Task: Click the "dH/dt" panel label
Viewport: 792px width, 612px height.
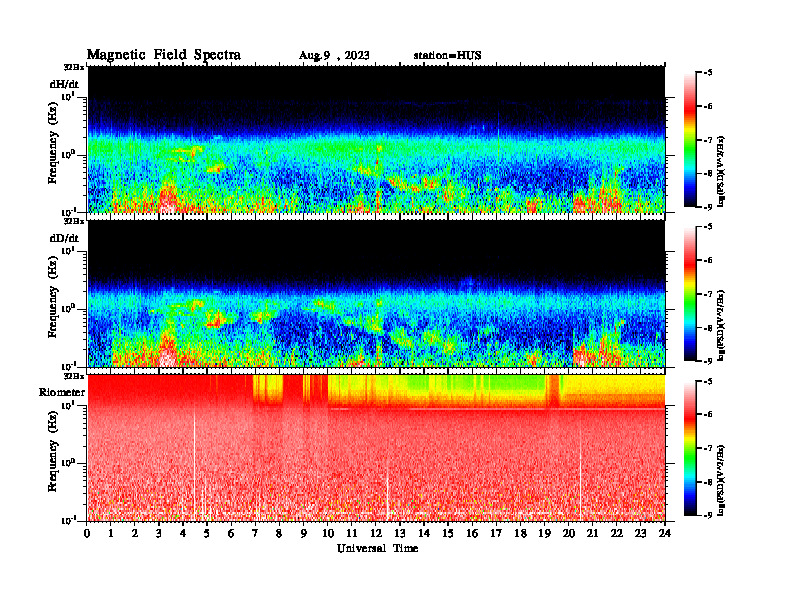Action: [64, 84]
